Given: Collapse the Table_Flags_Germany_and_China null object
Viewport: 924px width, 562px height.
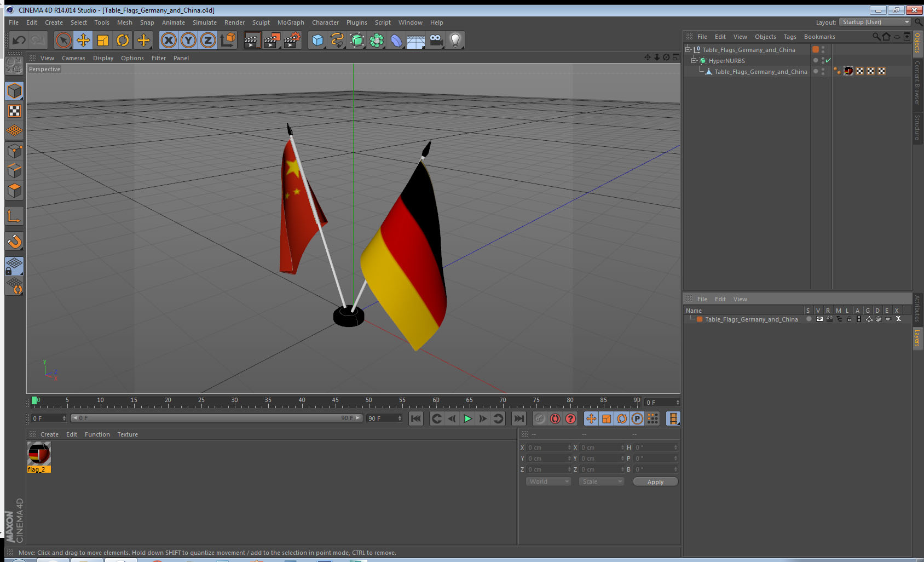Looking at the screenshot, I should coord(688,49).
